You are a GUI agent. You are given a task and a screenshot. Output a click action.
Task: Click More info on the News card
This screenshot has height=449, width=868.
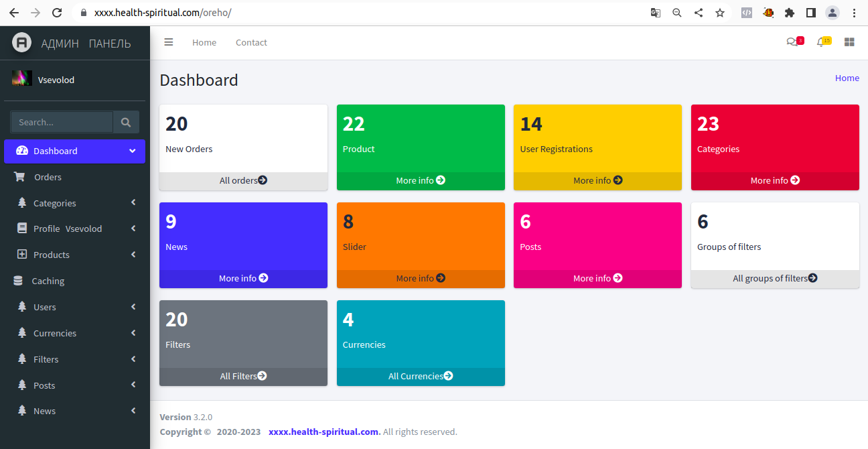coord(243,278)
